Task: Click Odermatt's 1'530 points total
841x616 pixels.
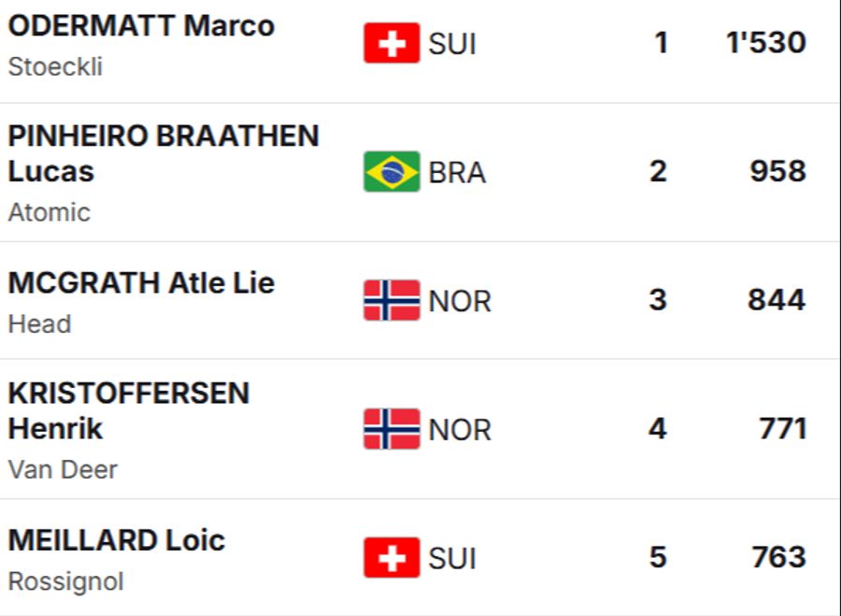Action: tap(766, 43)
